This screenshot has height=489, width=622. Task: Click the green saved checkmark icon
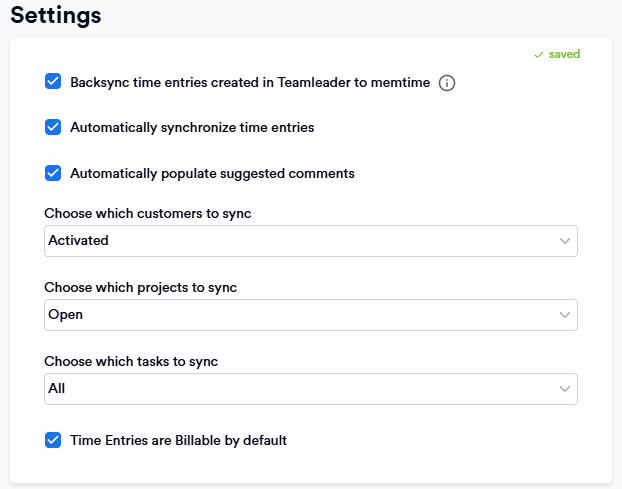pyautogui.click(x=539, y=54)
